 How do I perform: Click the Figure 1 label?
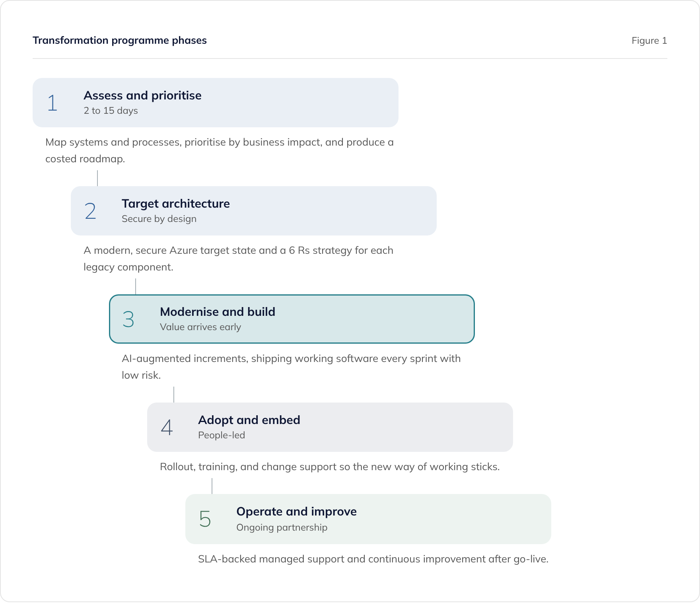[x=649, y=41]
